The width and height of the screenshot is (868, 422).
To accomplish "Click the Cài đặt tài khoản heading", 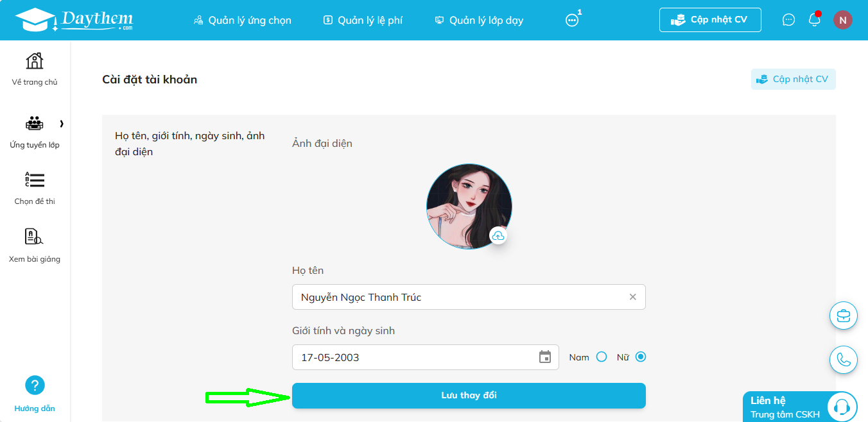I will (x=150, y=80).
